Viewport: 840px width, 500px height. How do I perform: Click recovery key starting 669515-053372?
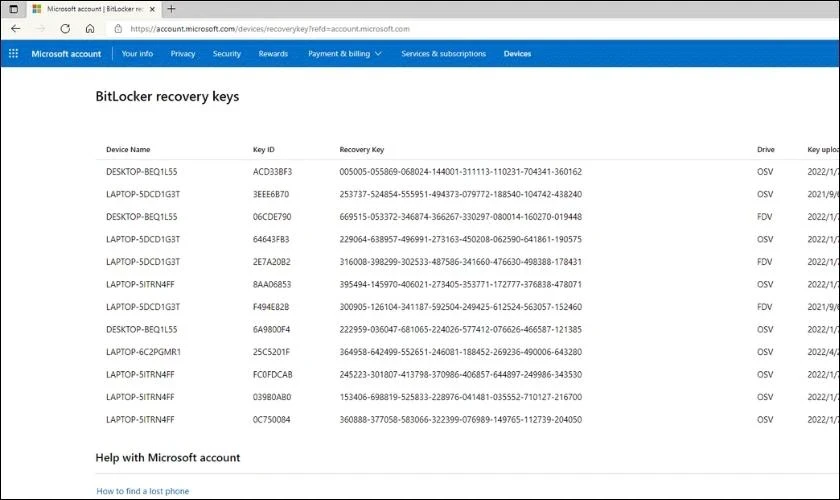pyautogui.click(x=460, y=217)
